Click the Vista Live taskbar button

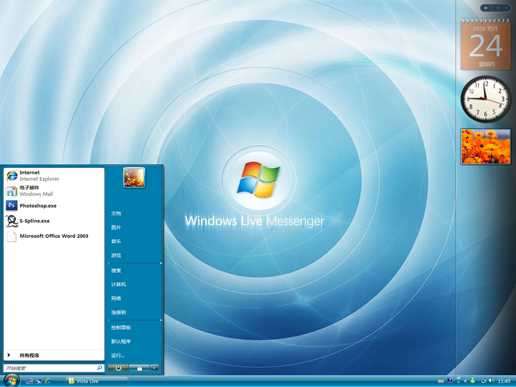tap(96, 381)
